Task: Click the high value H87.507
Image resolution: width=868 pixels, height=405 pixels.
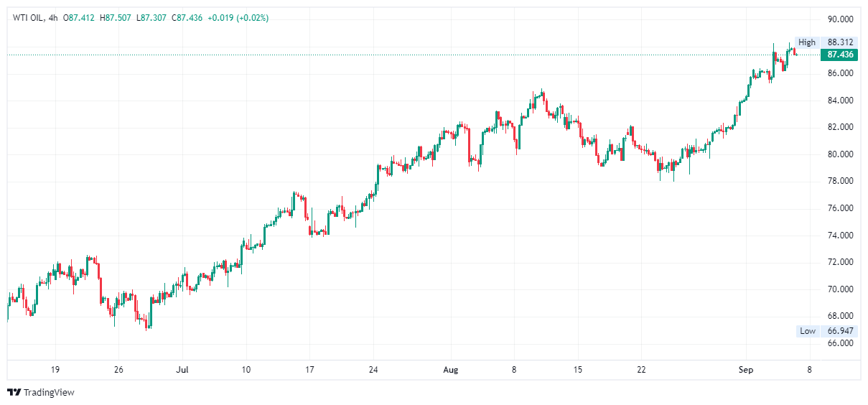Action: [x=116, y=17]
